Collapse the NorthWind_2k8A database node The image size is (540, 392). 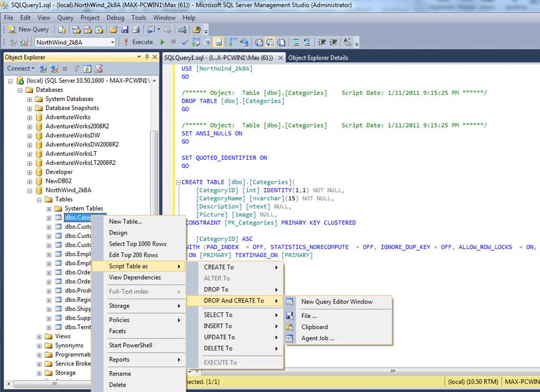click(30, 190)
